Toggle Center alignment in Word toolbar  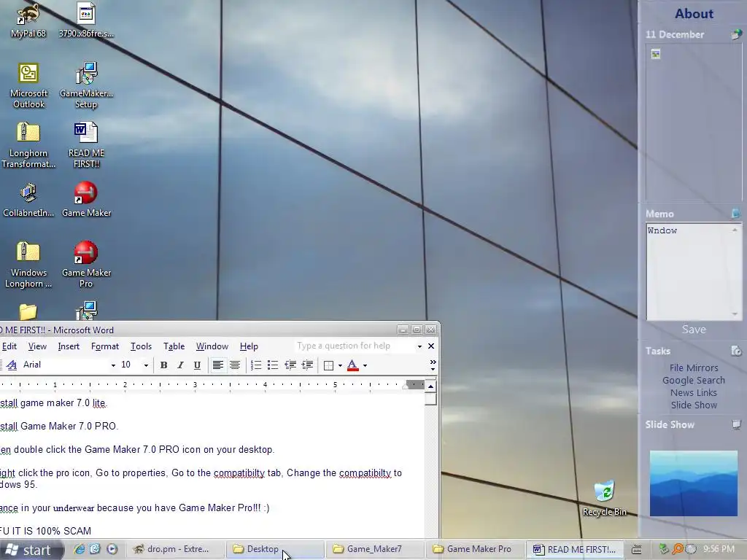[235, 365]
